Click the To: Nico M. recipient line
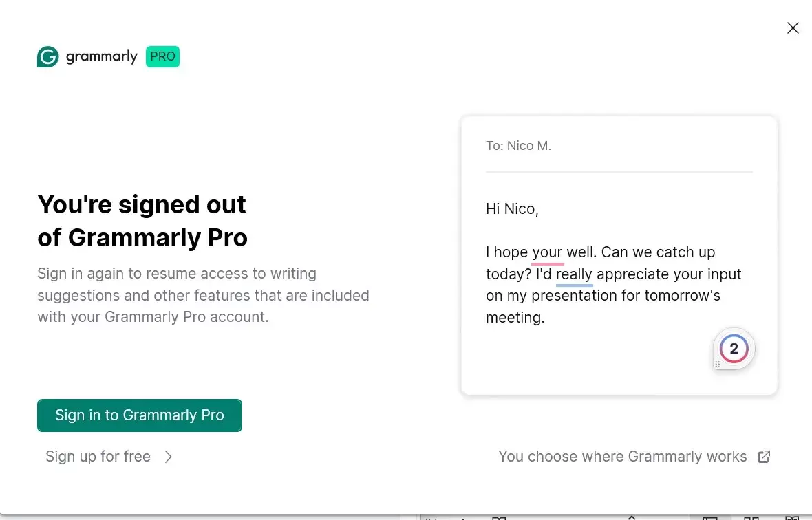812x520 pixels. (519, 146)
